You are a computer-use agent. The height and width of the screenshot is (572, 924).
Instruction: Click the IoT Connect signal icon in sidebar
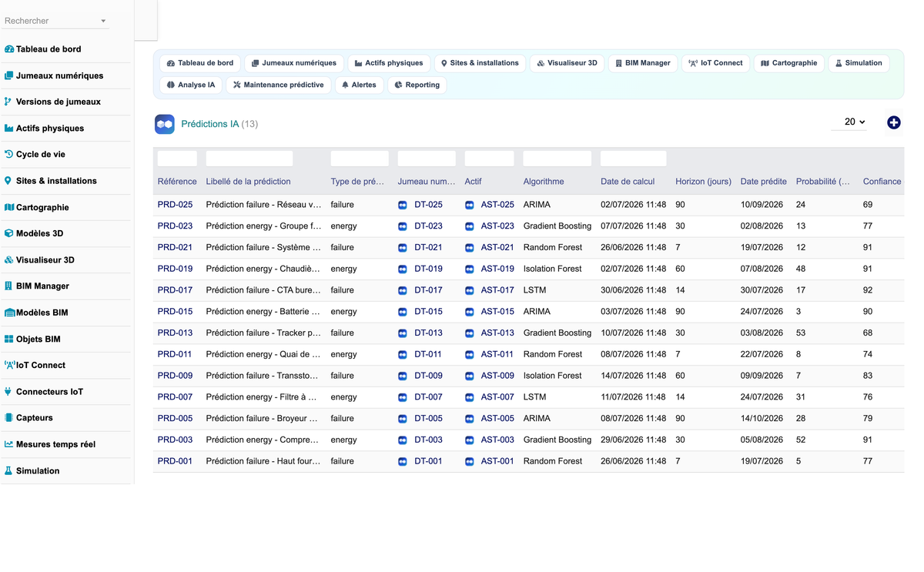[10, 365]
